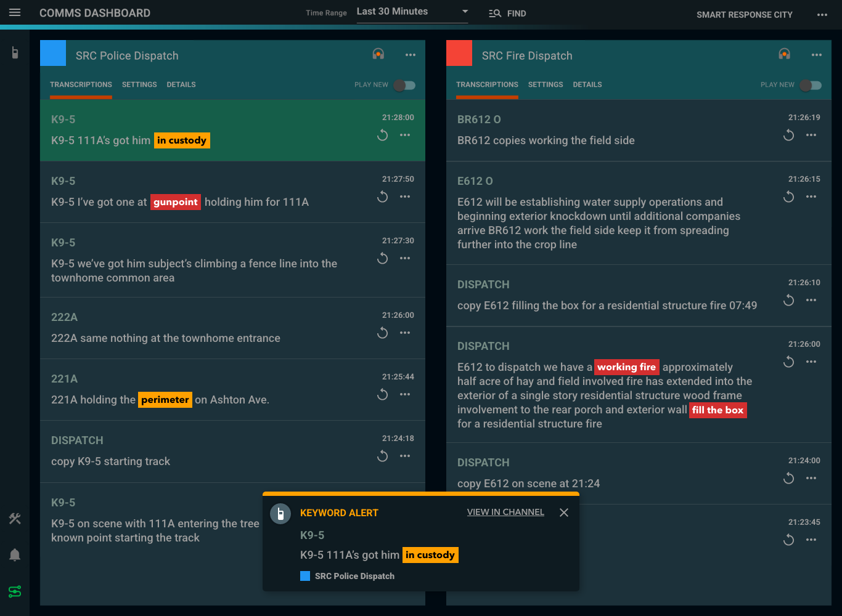Click the radio icon in the keyword alert

(280, 514)
